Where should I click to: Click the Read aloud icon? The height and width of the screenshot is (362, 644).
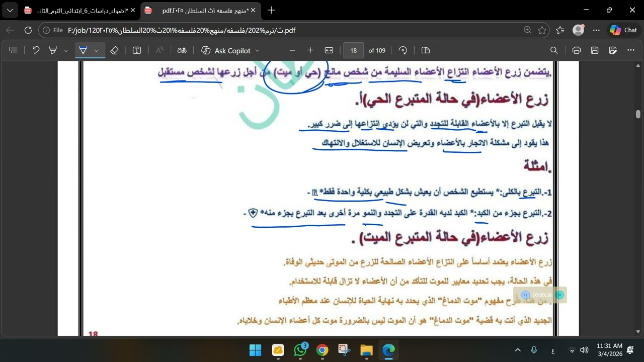pyautogui.click(x=159, y=50)
